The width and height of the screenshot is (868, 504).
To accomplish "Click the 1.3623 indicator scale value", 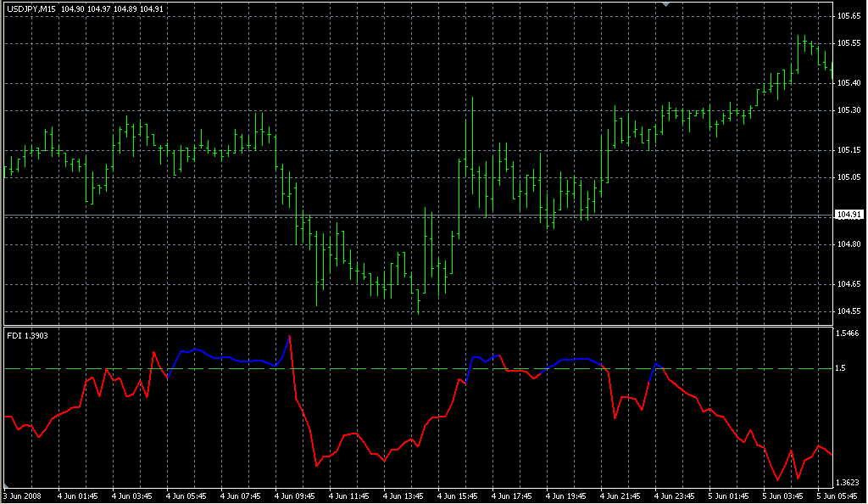I will coord(849,482).
